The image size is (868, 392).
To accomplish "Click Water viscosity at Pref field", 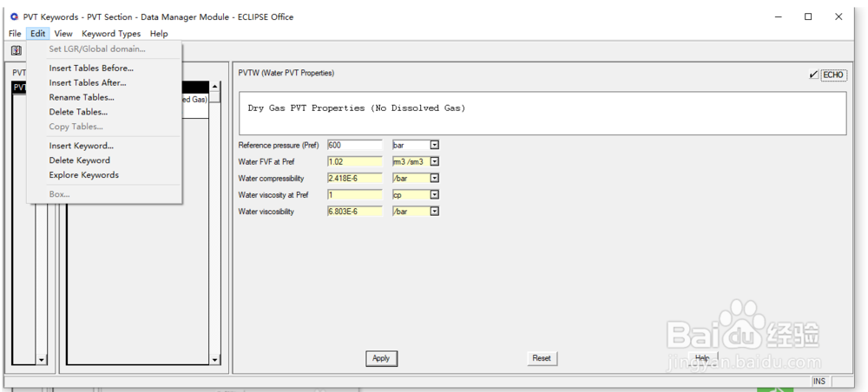I will tap(355, 194).
